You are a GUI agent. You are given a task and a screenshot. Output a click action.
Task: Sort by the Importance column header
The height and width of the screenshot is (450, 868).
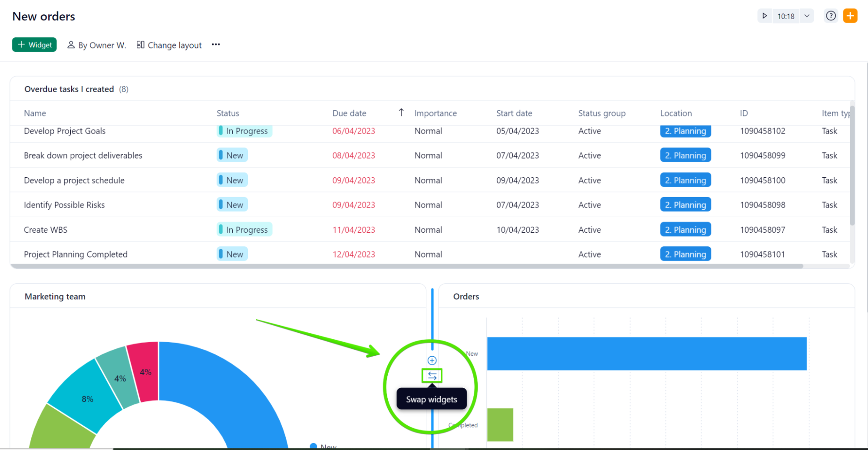436,113
